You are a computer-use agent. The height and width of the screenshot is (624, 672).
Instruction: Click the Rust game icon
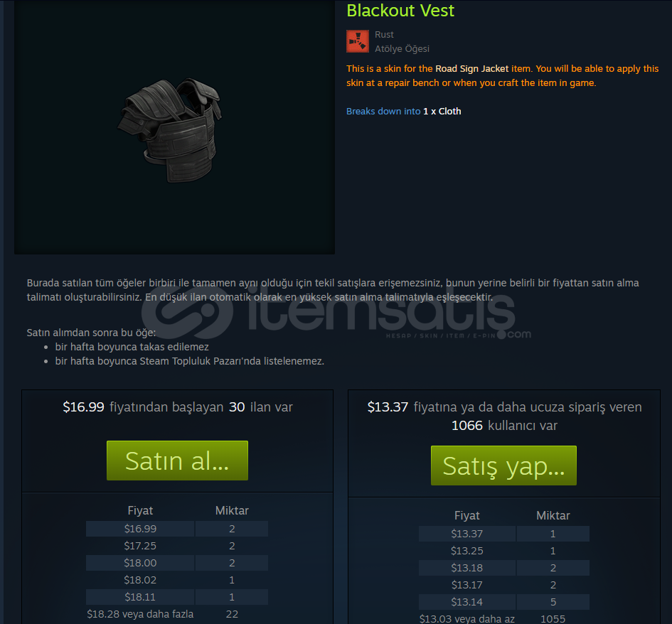tap(358, 41)
